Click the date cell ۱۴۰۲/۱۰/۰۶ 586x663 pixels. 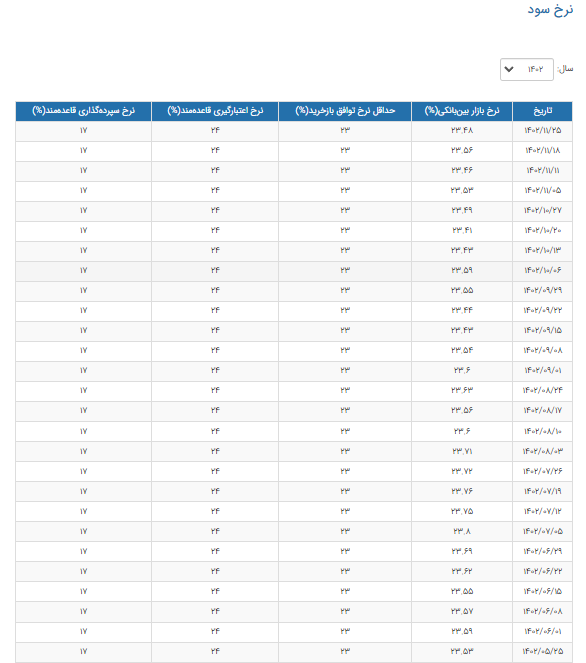542,271
